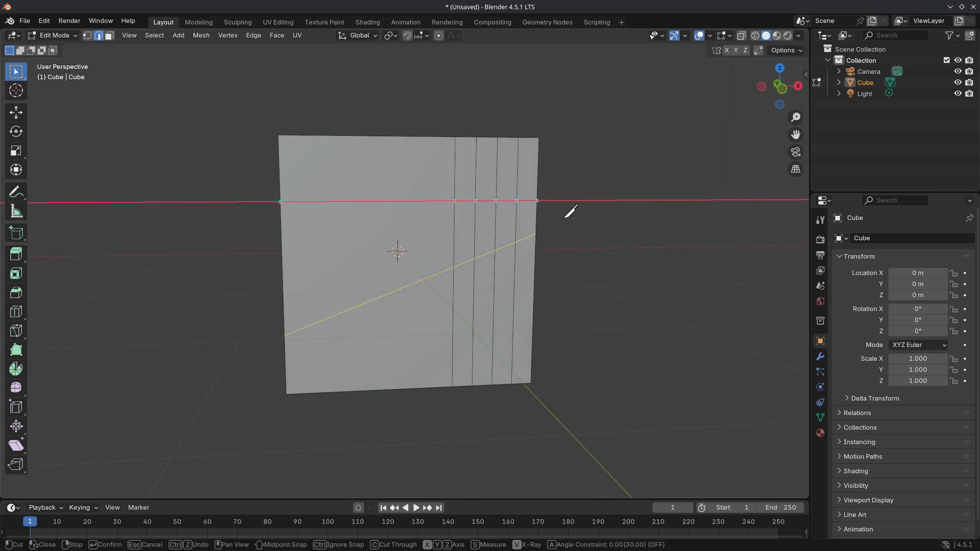Activate the Bevel tool
980x551 pixels.
(x=16, y=292)
